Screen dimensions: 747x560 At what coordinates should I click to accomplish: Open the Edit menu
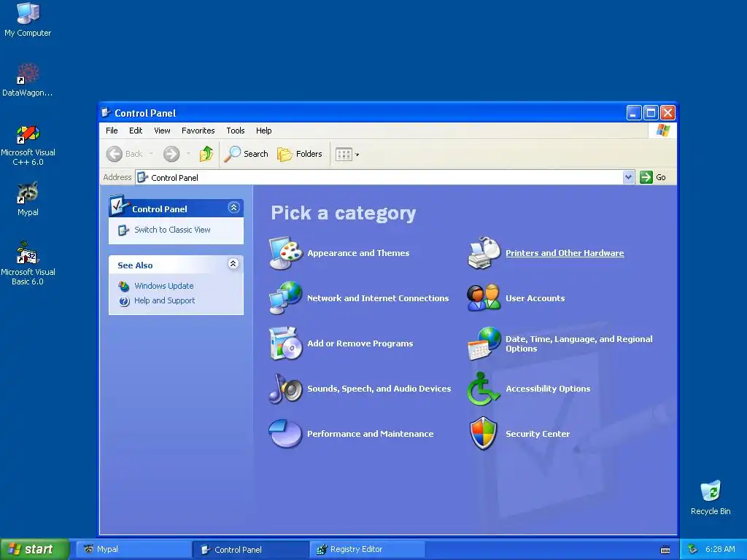(136, 131)
